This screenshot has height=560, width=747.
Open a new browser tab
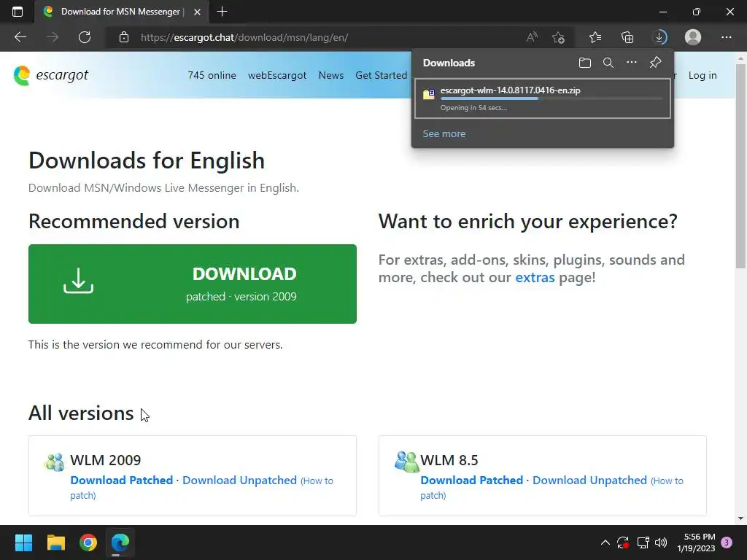(222, 12)
